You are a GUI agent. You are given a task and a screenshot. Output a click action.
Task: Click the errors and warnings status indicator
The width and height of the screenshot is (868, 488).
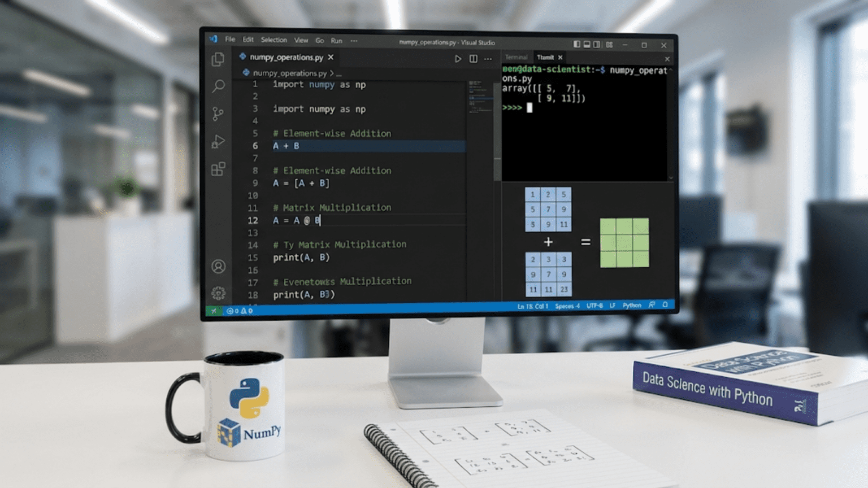pyautogui.click(x=238, y=310)
